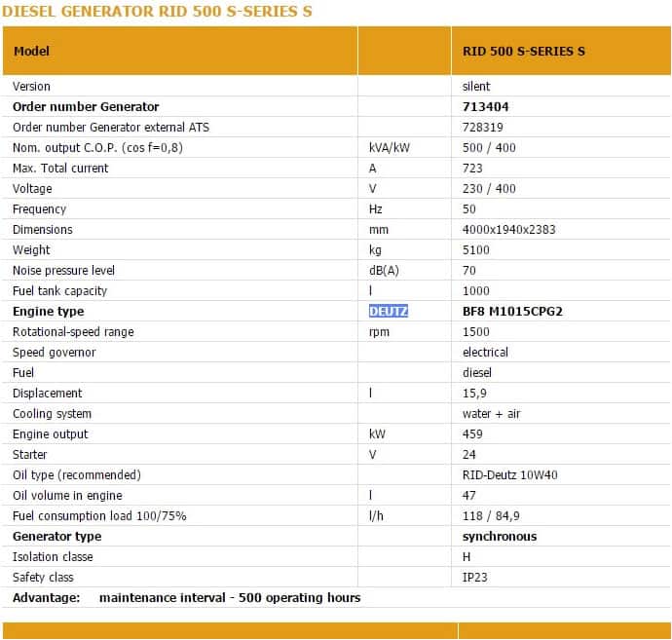Click the voltage value '230 / 400'
Image resolution: width=672 pixels, height=640 pixels.
489,189
